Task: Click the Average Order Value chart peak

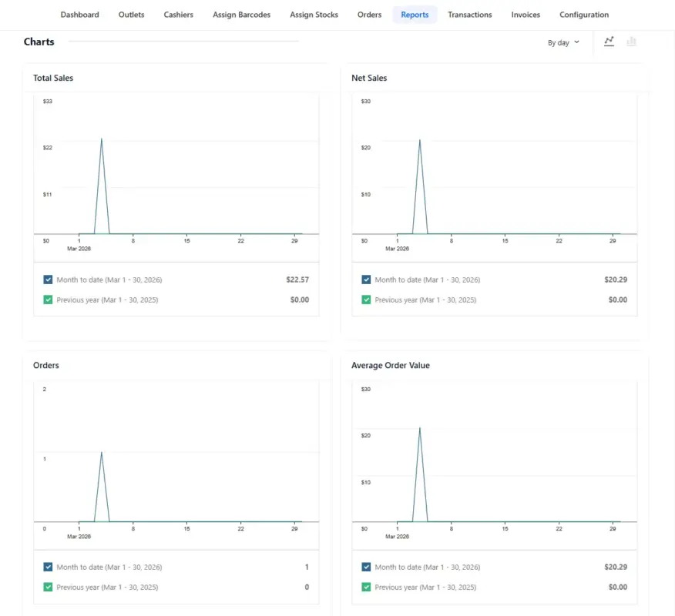Action: [420, 428]
